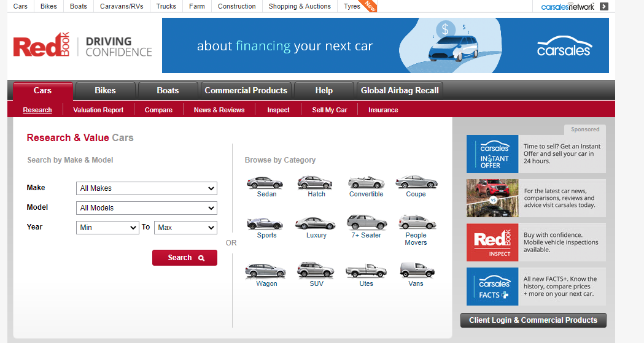Open the News & Reviews submenu item
The image size is (644, 343).
click(x=219, y=110)
